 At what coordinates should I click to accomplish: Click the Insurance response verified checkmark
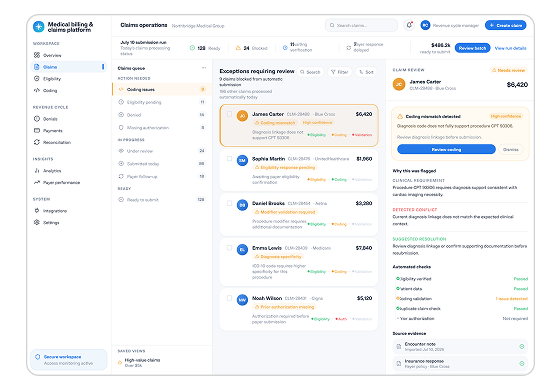(x=521, y=364)
